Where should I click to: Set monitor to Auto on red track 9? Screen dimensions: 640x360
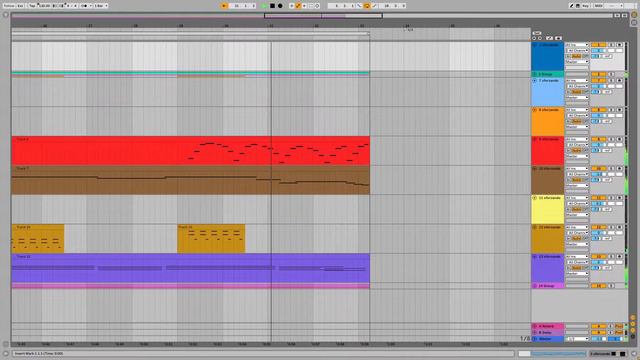[576, 151]
